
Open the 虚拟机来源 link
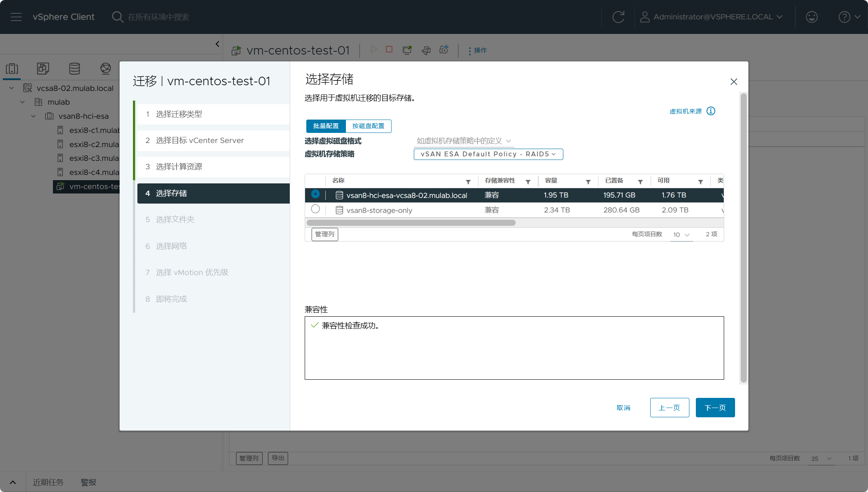point(686,111)
